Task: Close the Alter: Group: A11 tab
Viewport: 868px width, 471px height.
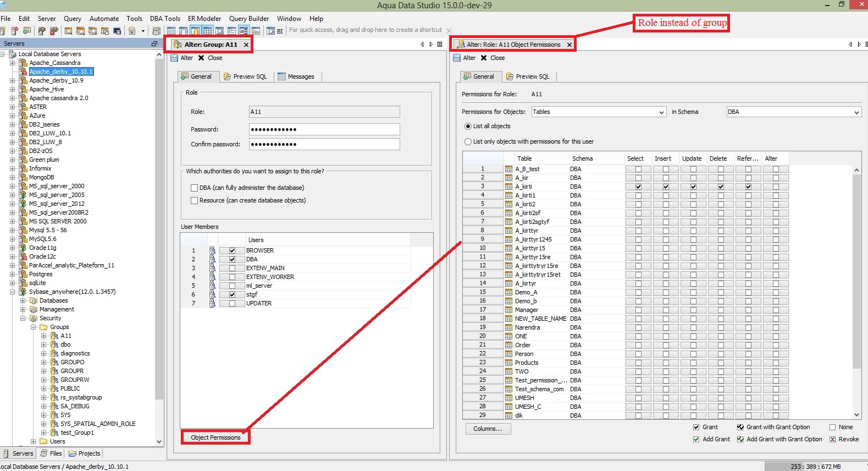Action: [x=246, y=45]
